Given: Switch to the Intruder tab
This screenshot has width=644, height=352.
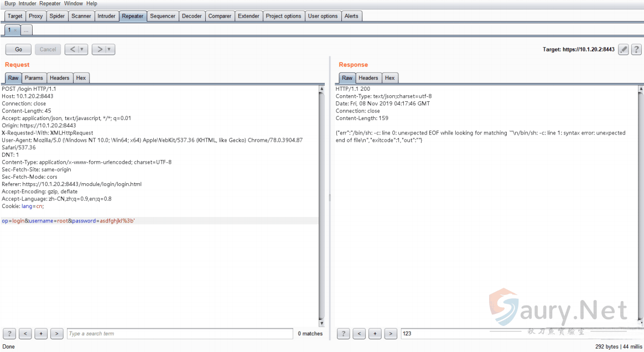Looking at the screenshot, I should [x=106, y=16].
